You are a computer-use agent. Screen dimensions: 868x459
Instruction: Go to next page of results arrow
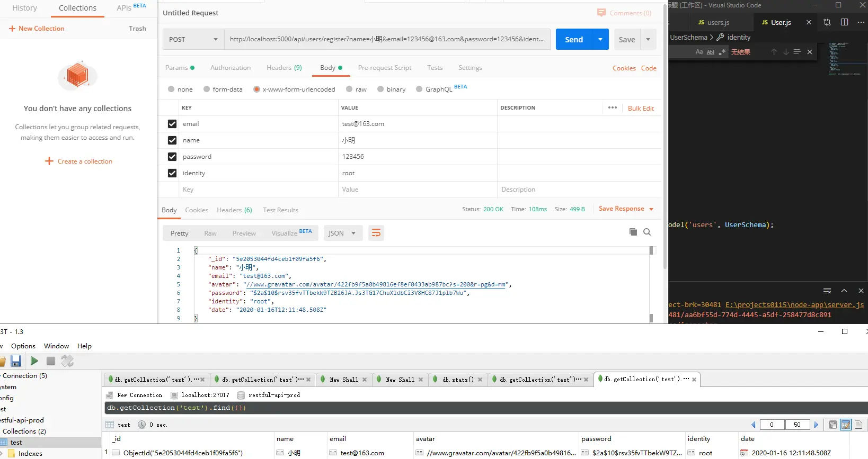[816, 425]
